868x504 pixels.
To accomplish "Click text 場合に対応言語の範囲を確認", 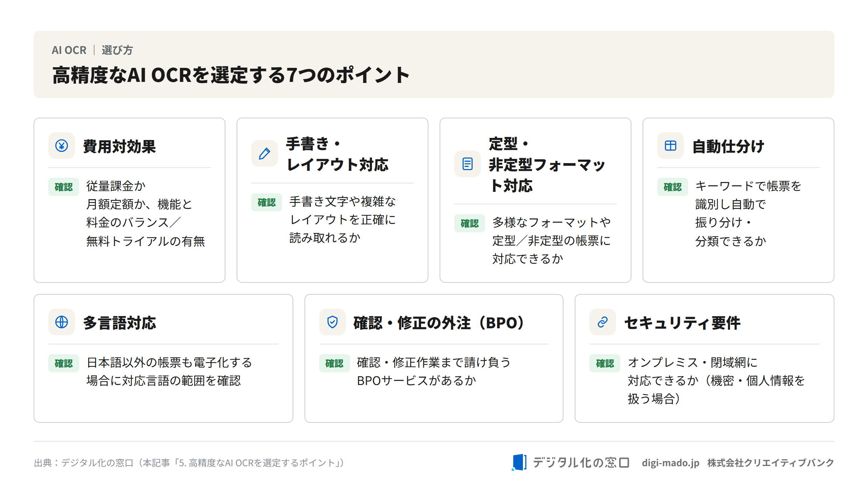I will point(163,380).
